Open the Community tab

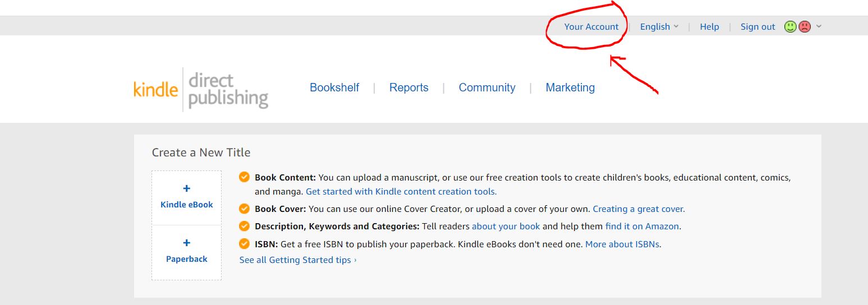coord(487,87)
